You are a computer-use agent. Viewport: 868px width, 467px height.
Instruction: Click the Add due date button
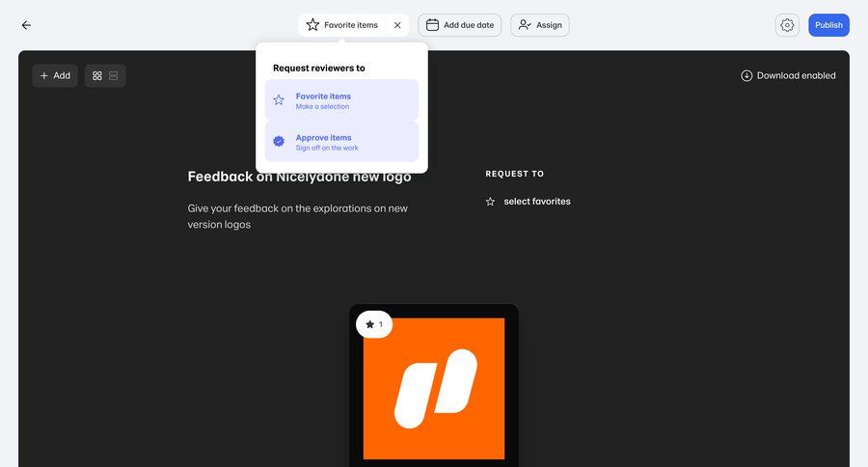pyautogui.click(x=459, y=25)
